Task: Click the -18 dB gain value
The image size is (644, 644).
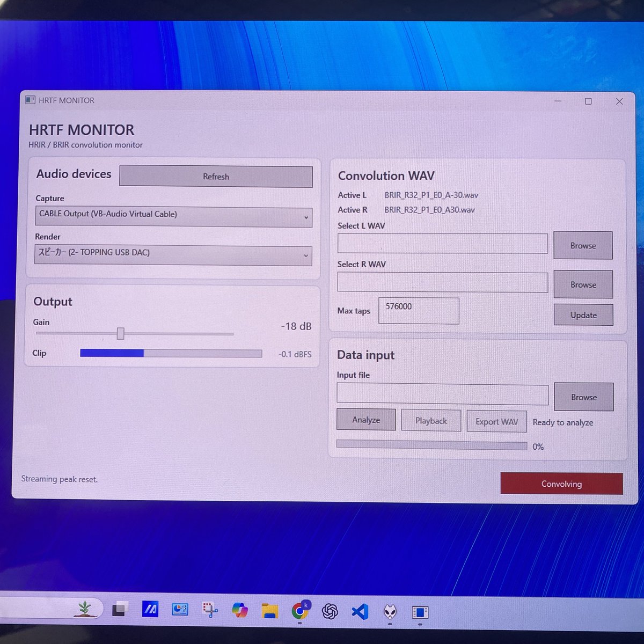Action: coord(296,326)
